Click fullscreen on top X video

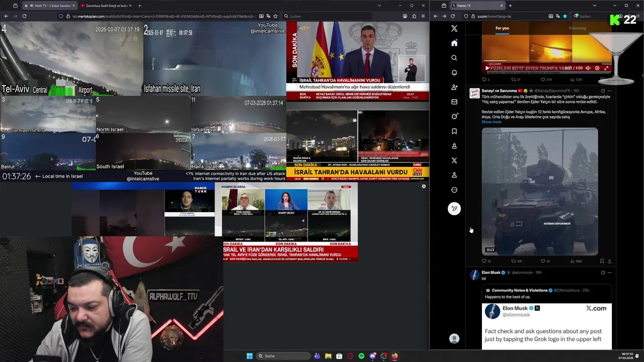(606, 68)
